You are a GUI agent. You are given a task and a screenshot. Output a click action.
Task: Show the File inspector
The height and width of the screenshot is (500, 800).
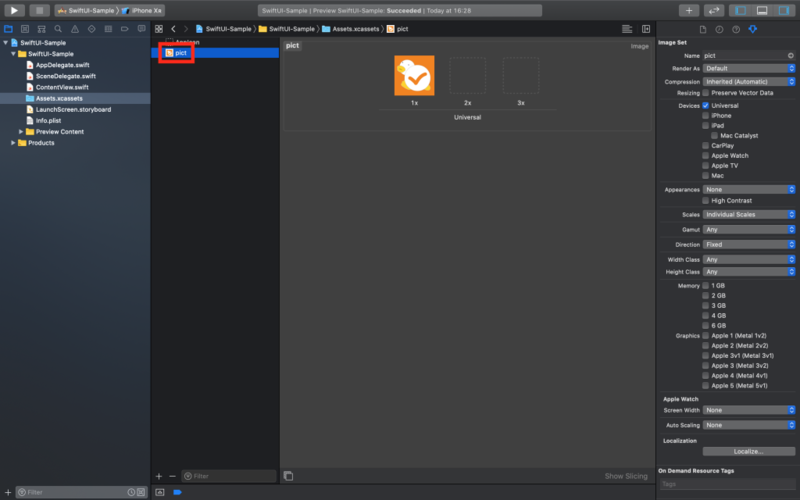(703, 30)
